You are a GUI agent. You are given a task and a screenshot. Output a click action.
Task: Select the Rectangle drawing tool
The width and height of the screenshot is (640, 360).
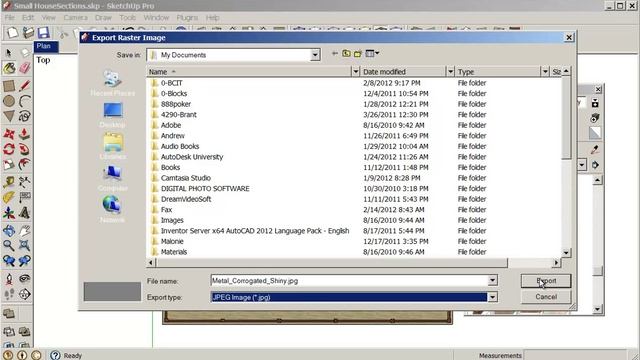point(9,85)
